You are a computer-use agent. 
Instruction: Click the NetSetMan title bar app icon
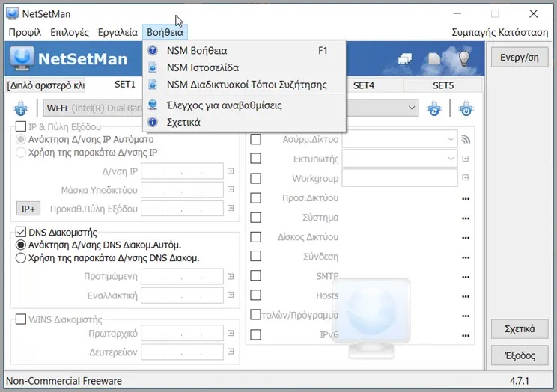pos(13,13)
